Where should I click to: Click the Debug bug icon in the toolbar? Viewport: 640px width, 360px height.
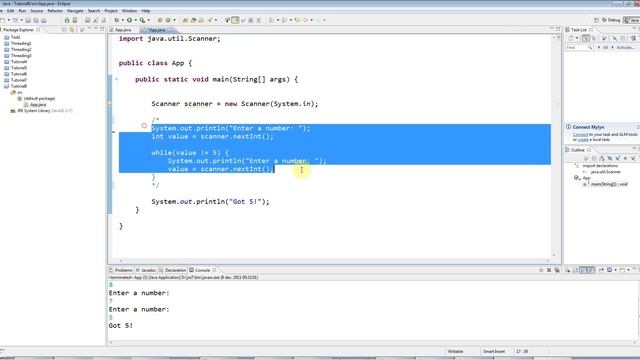(x=117, y=20)
